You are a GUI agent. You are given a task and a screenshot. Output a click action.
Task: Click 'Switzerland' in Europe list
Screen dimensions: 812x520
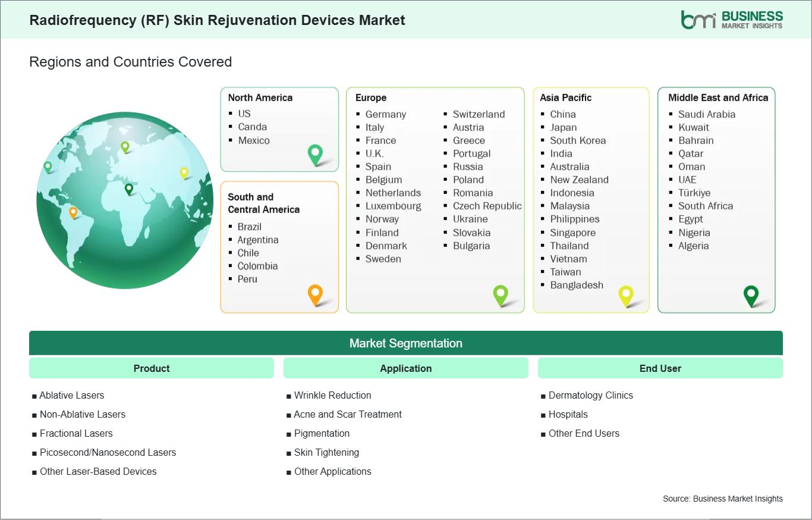(479, 114)
